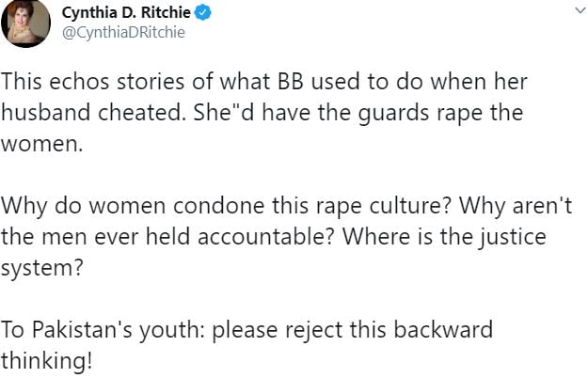Click the word 'system?' in the tweet
Image resolution: width=588 pixels, height=378 pixels.
click(41, 268)
